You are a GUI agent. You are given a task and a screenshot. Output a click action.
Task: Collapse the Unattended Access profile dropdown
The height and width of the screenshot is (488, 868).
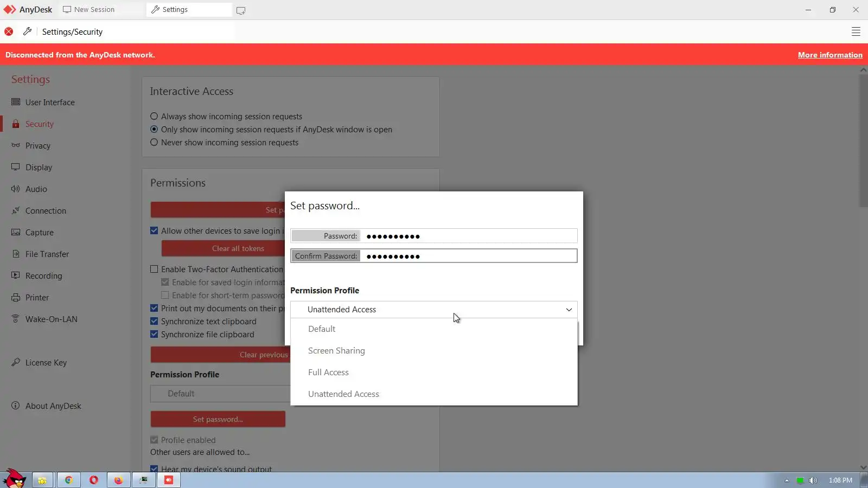[434, 310]
